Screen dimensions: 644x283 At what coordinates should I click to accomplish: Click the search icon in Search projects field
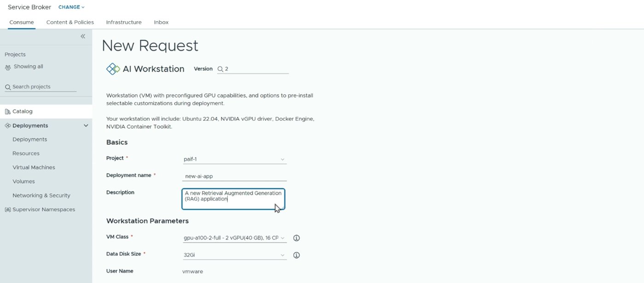pos(7,86)
